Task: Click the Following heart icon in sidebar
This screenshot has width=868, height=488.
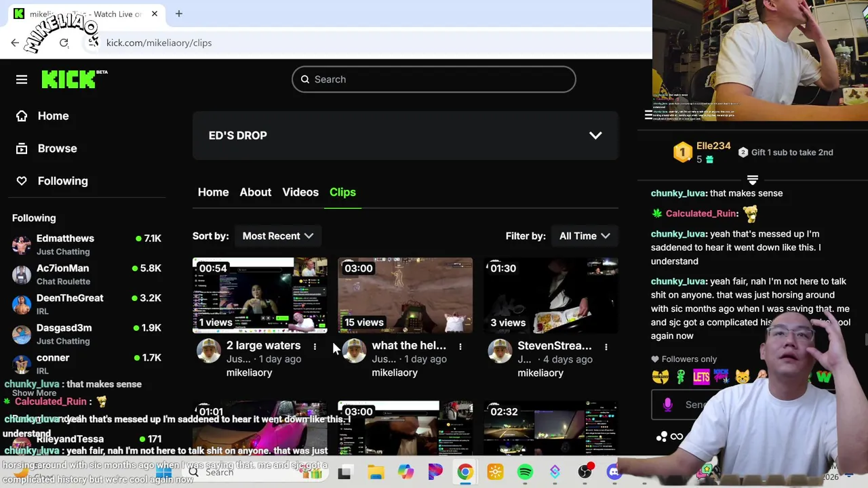Action: tap(22, 181)
